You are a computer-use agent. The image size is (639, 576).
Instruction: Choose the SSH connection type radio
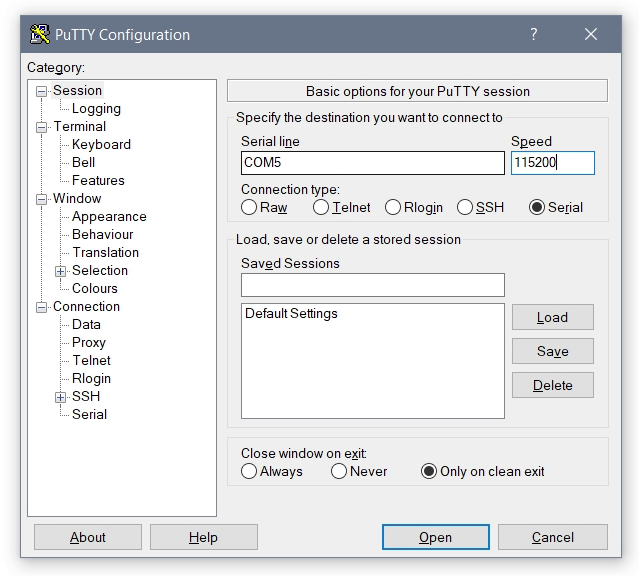point(465,207)
